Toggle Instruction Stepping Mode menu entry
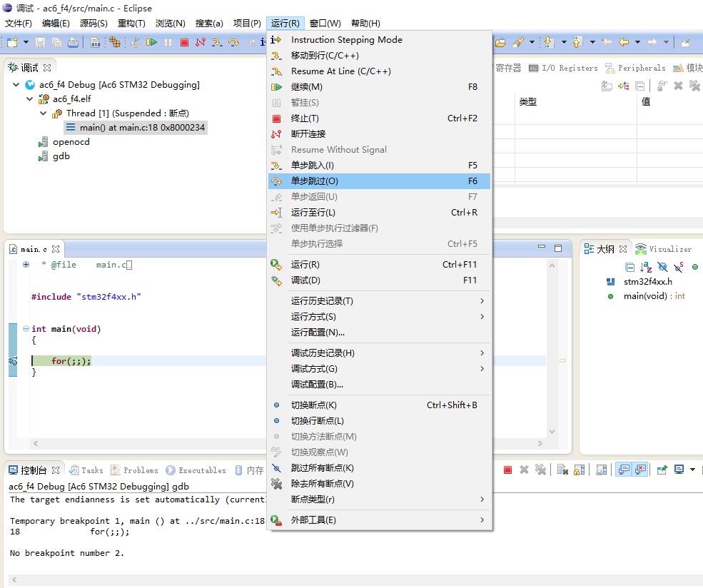703x588 pixels. coord(379,40)
